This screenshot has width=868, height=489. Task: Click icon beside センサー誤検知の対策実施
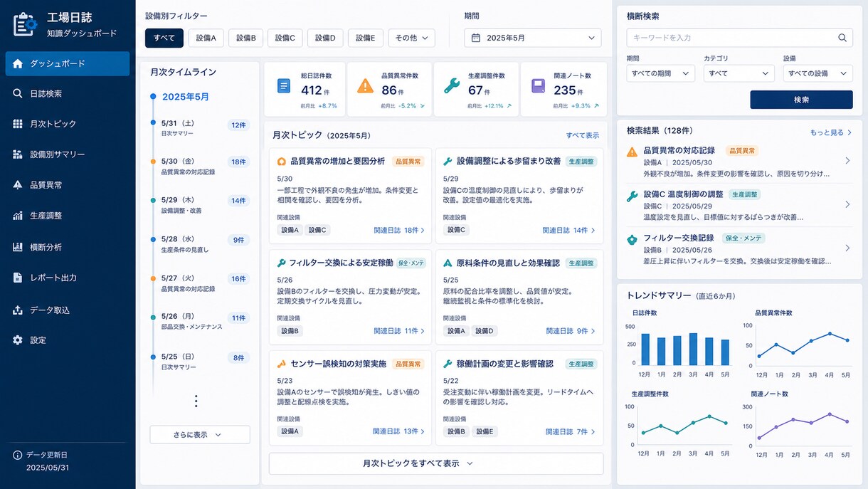[x=282, y=364]
